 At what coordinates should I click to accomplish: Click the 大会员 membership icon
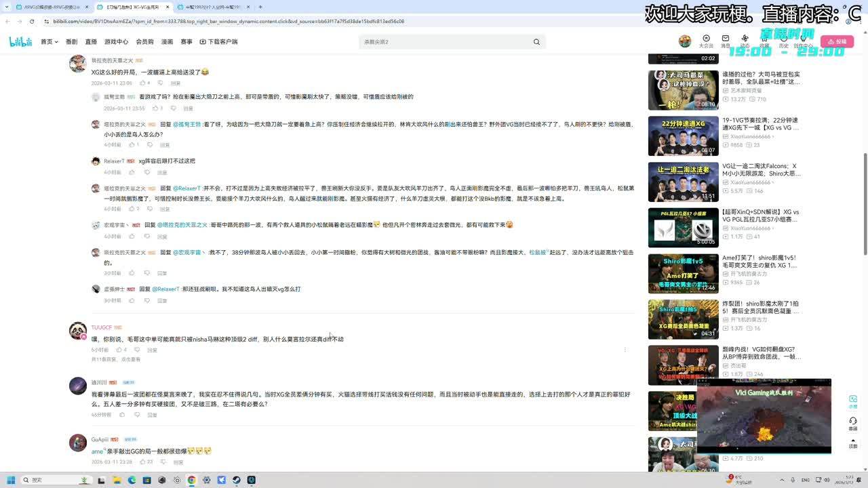point(706,39)
